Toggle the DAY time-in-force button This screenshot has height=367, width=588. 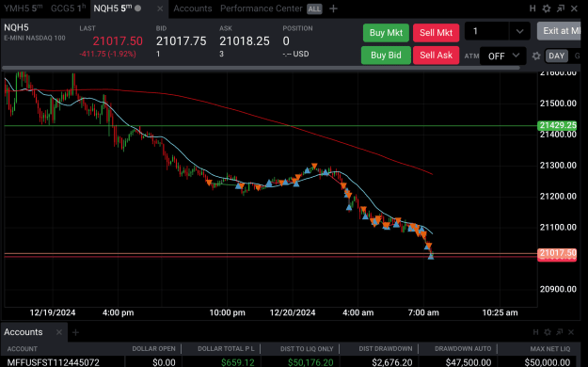(x=556, y=56)
